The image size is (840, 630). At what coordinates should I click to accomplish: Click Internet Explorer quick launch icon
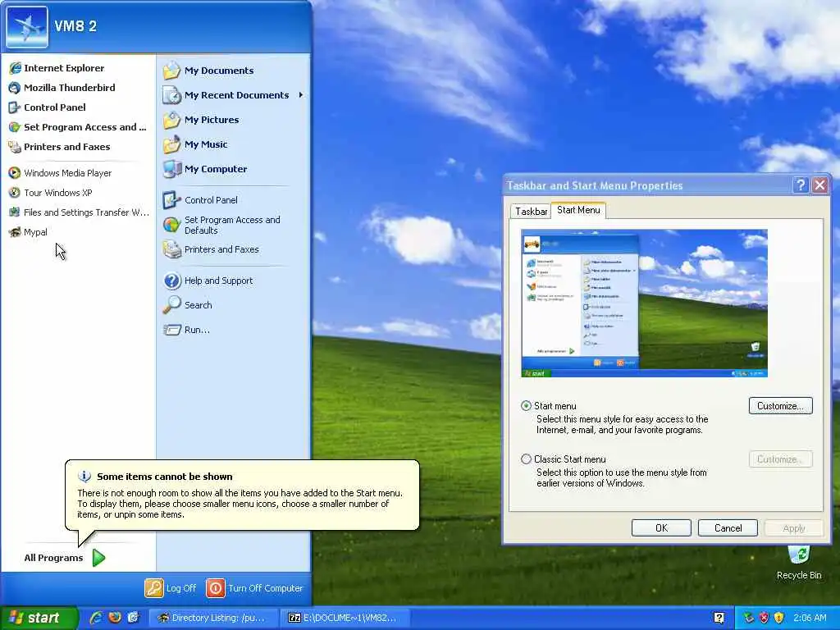[97, 618]
